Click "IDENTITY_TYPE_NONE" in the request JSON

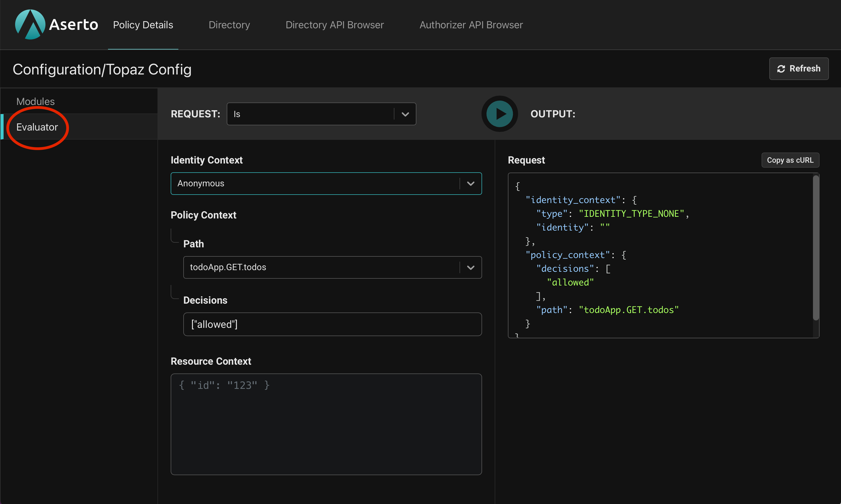[x=631, y=214]
